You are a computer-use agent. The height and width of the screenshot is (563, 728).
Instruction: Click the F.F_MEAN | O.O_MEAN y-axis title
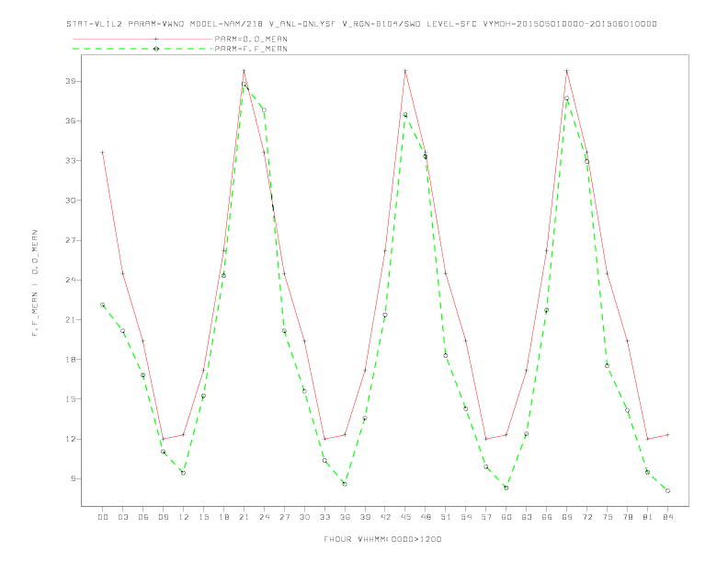[x=35, y=283]
